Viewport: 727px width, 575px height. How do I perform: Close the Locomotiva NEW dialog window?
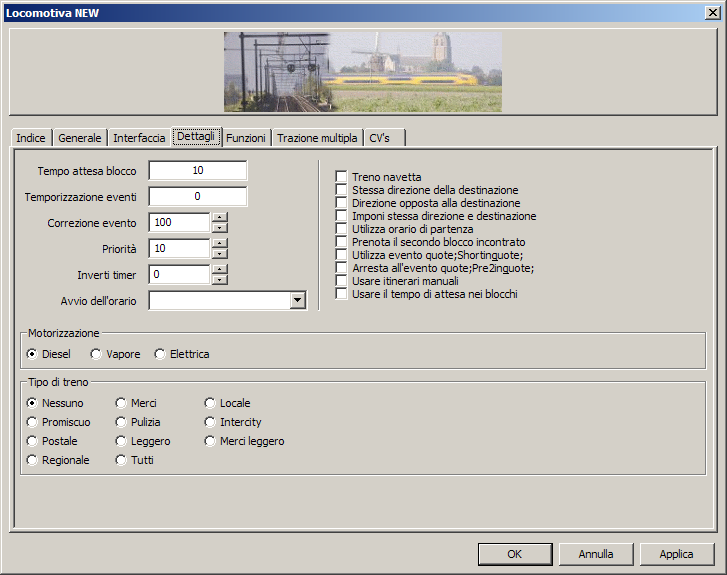[712, 12]
